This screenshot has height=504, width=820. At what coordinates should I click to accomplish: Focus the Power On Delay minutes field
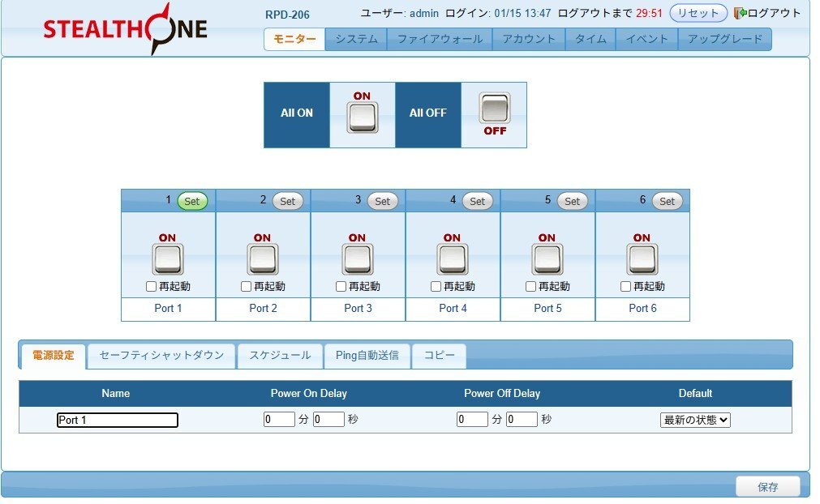[x=280, y=420]
